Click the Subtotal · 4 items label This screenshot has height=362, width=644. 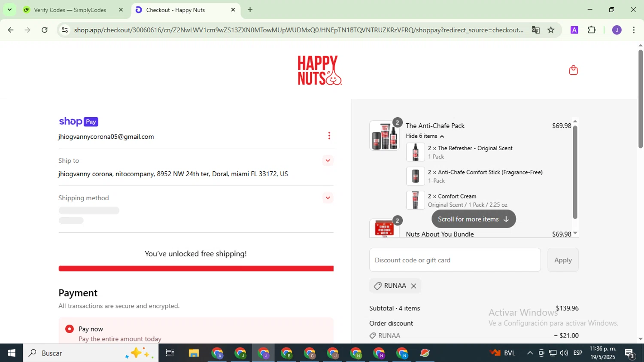click(x=395, y=308)
